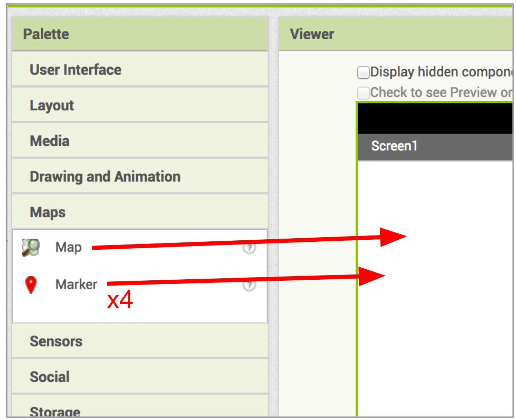Select the Map component icon in the palette
The image size is (516, 420).
click(x=30, y=247)
